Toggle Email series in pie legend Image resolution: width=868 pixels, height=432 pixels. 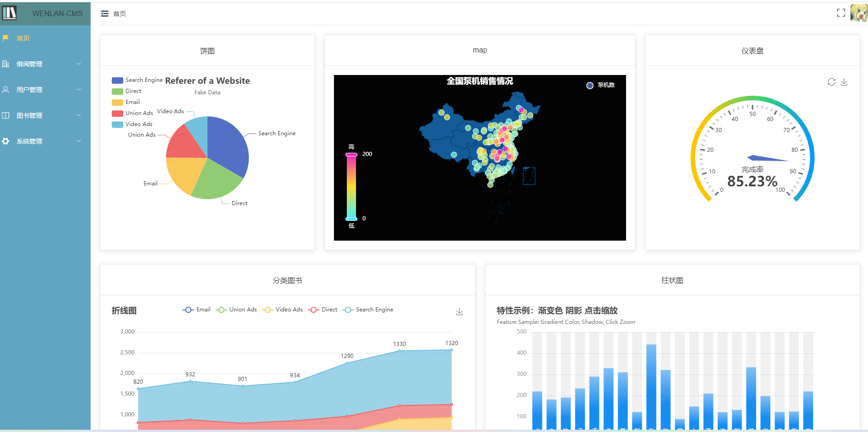tap(126, 102)
